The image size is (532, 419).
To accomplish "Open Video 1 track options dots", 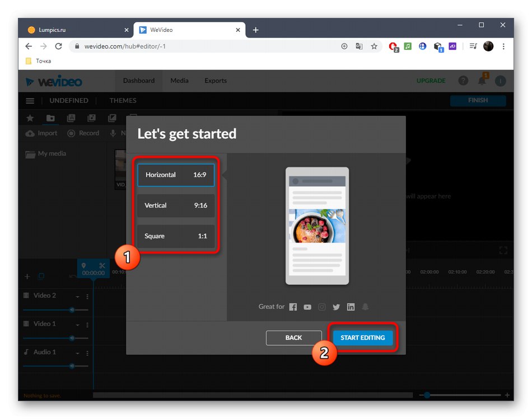I will coord(87,325).
